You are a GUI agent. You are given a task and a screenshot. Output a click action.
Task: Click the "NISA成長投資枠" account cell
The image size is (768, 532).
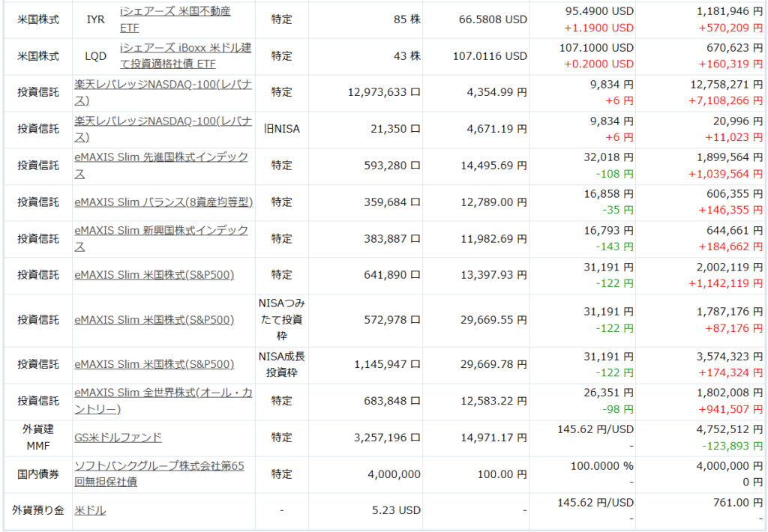282,364
